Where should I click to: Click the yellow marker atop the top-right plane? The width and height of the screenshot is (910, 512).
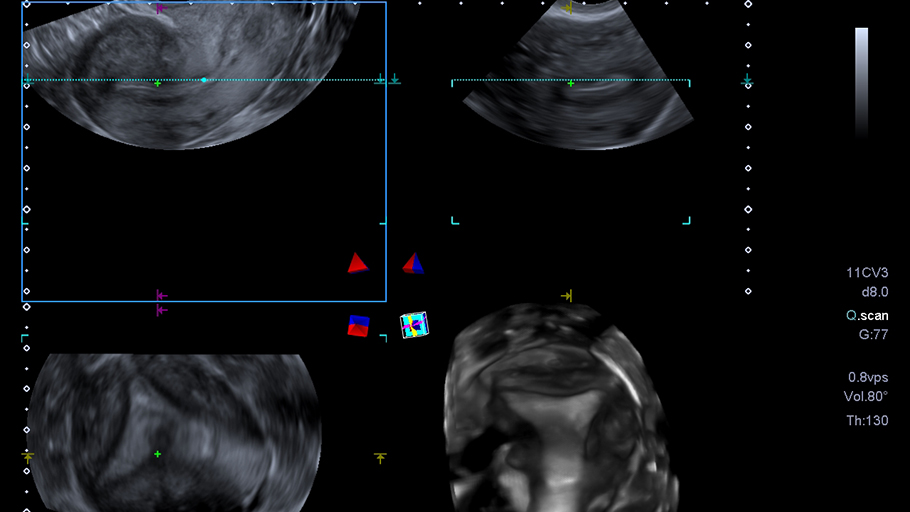pos(567,8)
